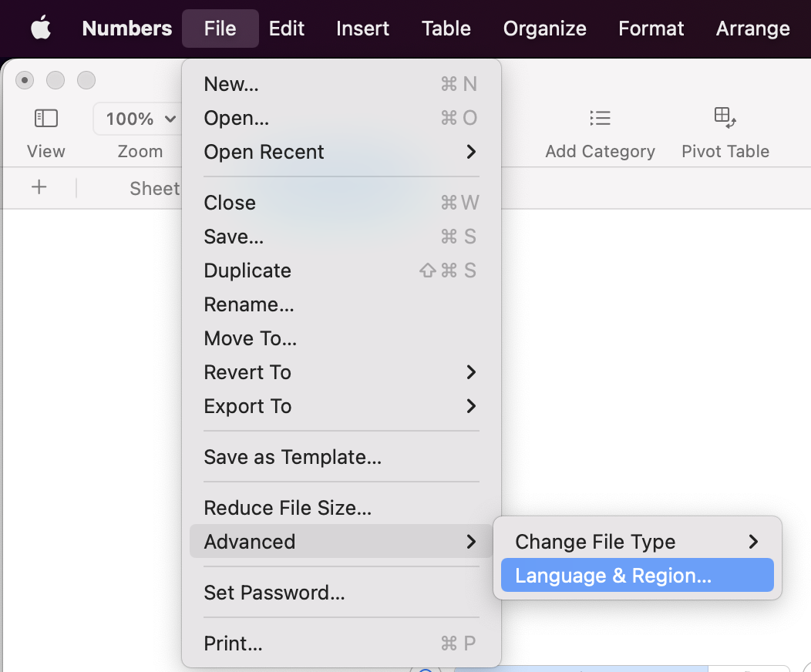Select Set Password menu item

coord(274,593)
